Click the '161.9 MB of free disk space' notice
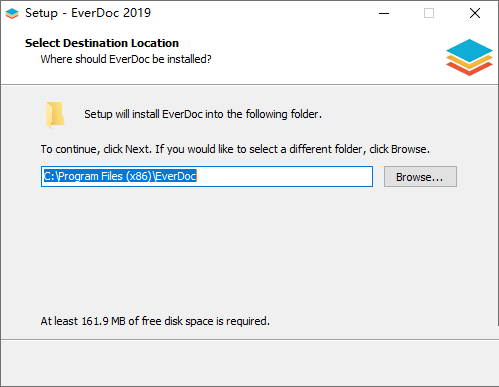Image resolution: width=499 pixels, height=387 pixels. (x=155, y=321)
